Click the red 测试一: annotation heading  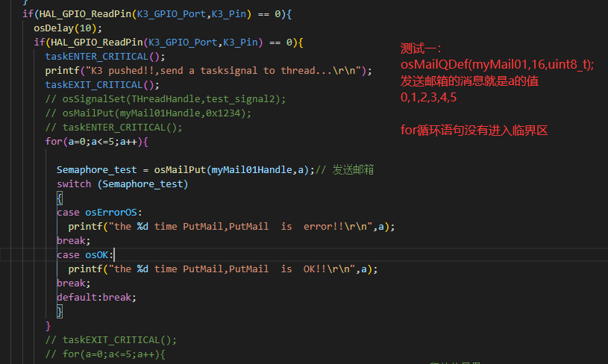coord(421,48)
